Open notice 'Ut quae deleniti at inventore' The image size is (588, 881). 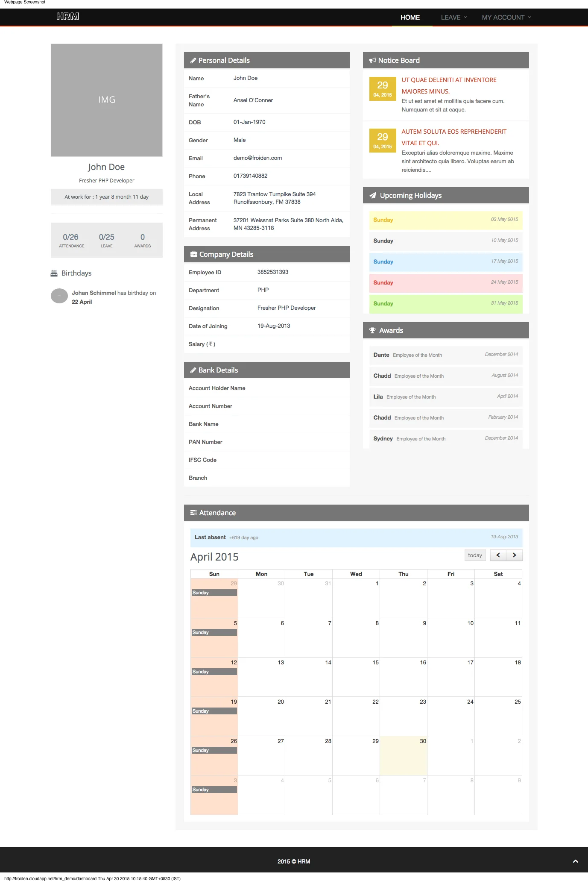coord(449,85)
